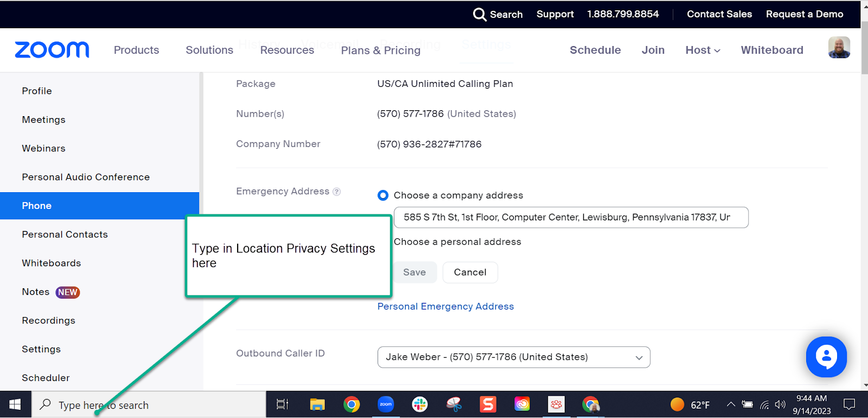Select Choose a company address radio

pos(383,195)
